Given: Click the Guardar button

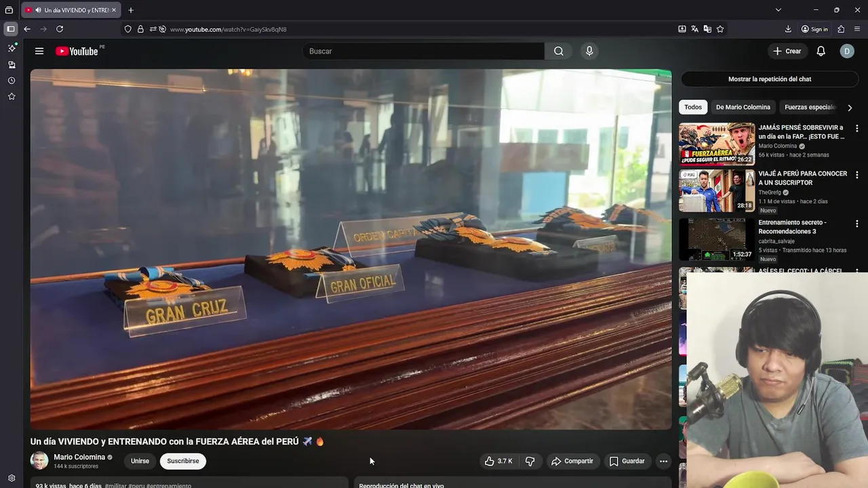Looking at the screenshot, I should [627, 461].
